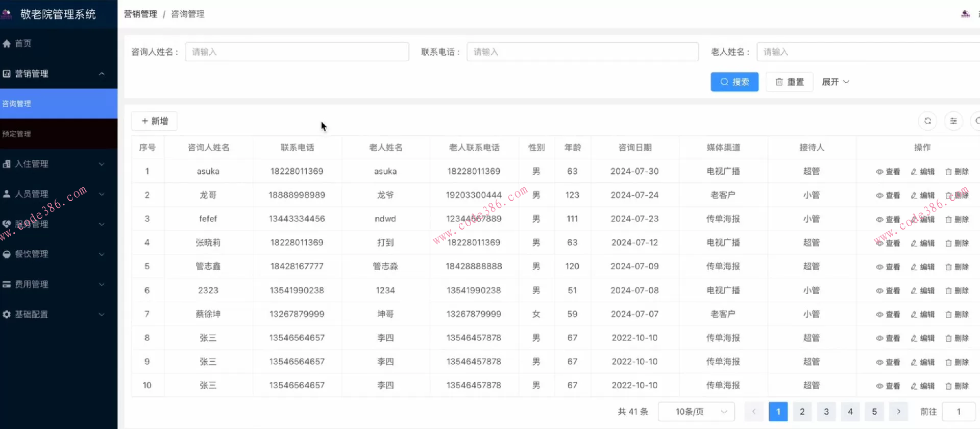Image resolution: width=980 pixels, height=429 pixels.
Task: View record for 张晓莉 row
Action: coord(888,243)
